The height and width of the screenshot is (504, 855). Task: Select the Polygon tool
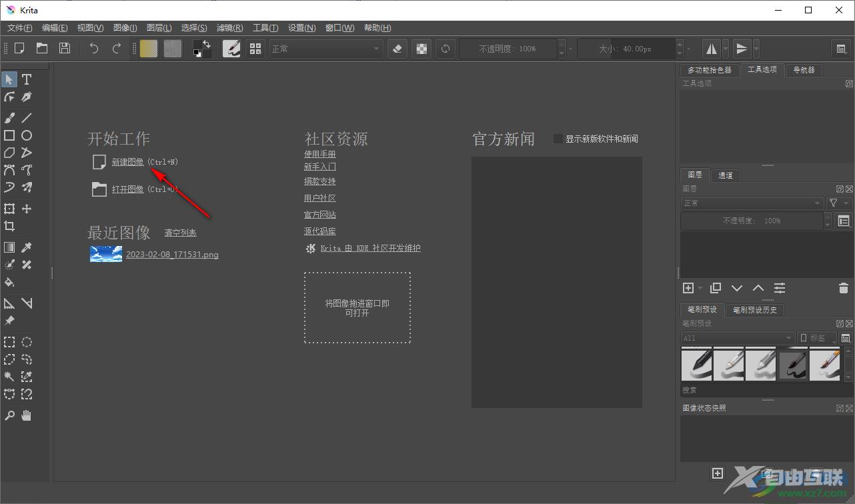coord(9,153)
